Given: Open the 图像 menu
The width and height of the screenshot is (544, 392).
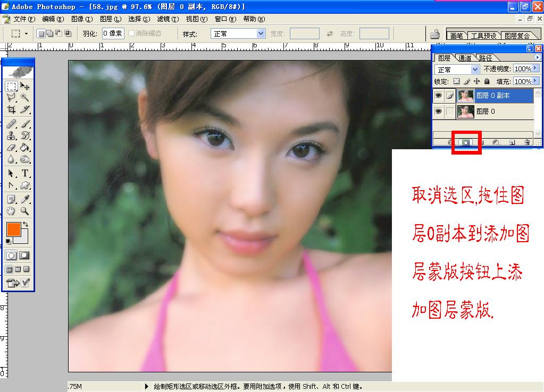Looking at the screenshot, I should (82, 19).
